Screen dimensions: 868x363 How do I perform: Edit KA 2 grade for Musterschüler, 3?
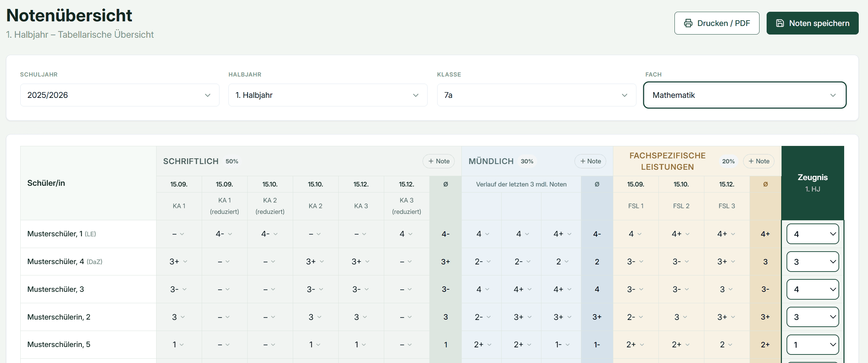315,289
